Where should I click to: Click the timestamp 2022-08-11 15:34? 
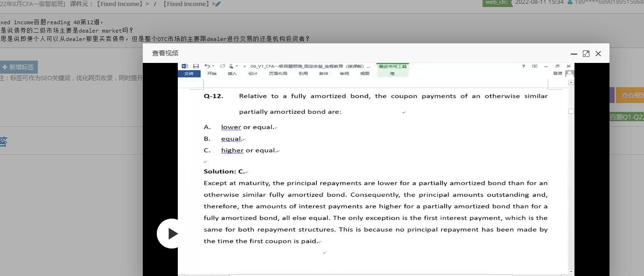[539, 2]
